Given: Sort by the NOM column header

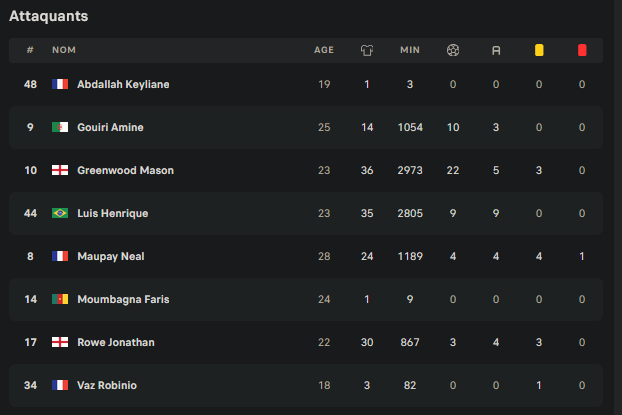Looking at the screenshot, I should point(64,50).
